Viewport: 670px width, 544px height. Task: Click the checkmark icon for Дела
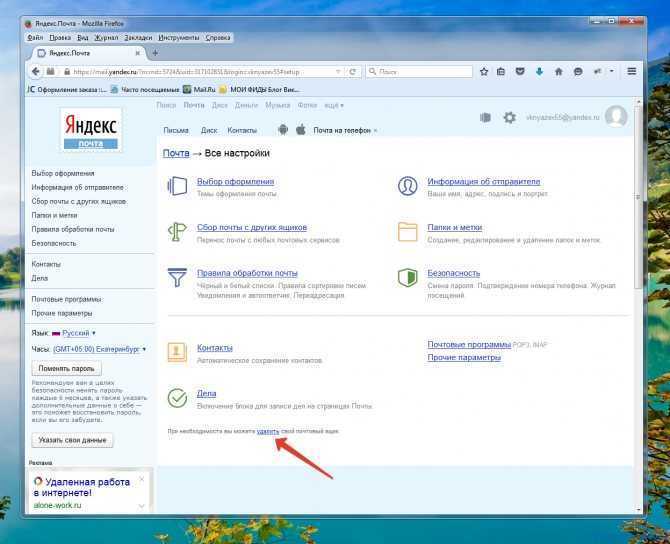177,398
